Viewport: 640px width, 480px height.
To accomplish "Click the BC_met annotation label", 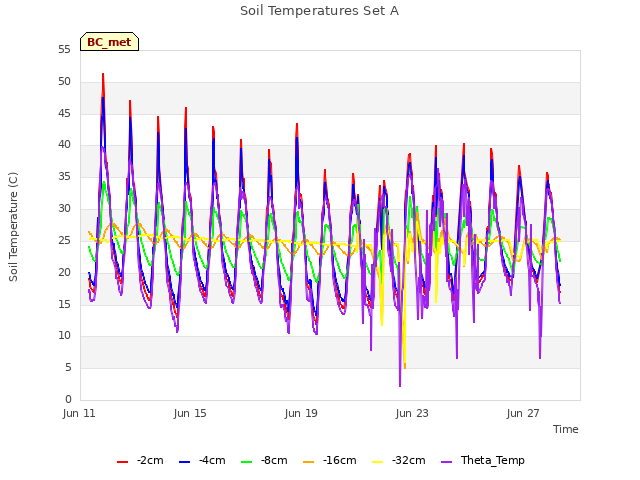I will click(109, 42).
